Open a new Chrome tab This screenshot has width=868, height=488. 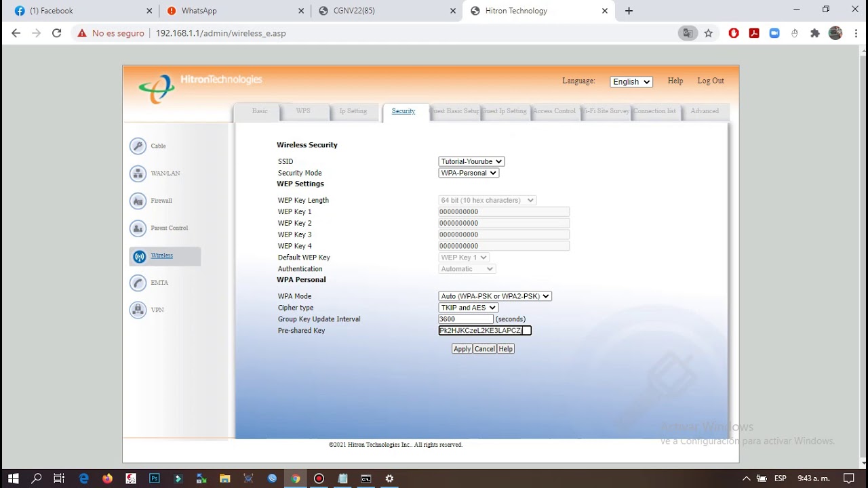(x=629, y=11)
